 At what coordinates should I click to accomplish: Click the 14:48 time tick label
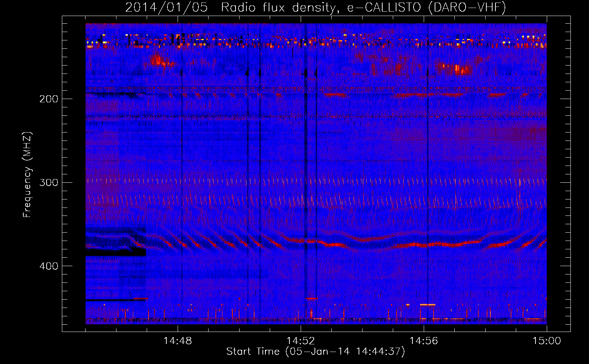pyautogui.click(x=178, y=341)
